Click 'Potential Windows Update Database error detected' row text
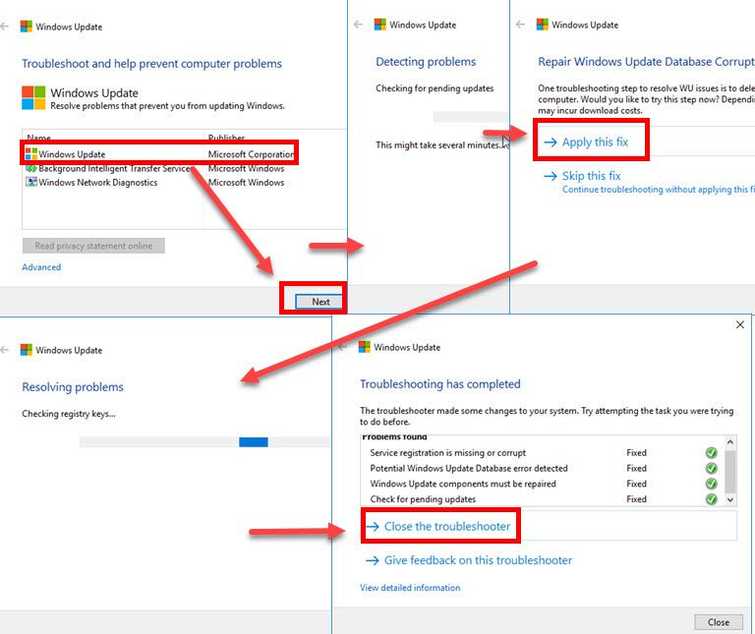Image resolution: width=755 pixels, height=634 pixels. click(x=469, y=468)
